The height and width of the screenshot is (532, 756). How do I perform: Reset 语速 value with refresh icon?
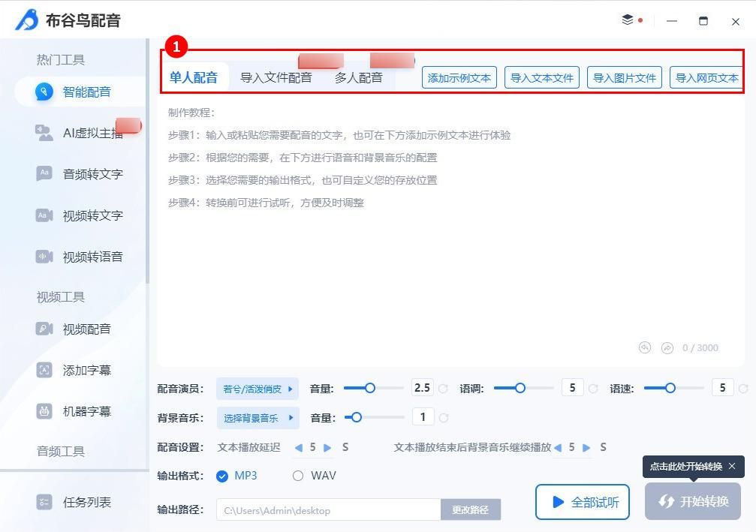[x=743, y=389]
